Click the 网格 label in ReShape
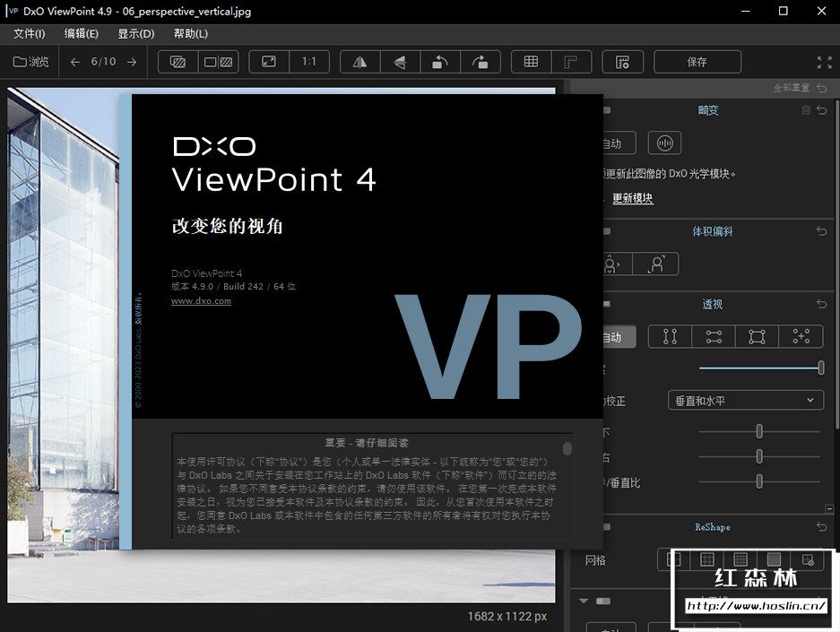The height and width of the screenshot is (632, 840). point(595,560)
